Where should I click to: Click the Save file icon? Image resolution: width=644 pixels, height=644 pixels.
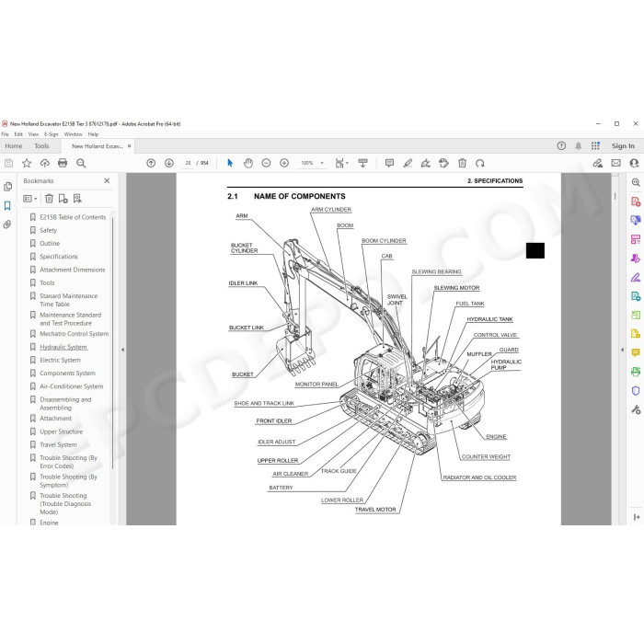8,163
